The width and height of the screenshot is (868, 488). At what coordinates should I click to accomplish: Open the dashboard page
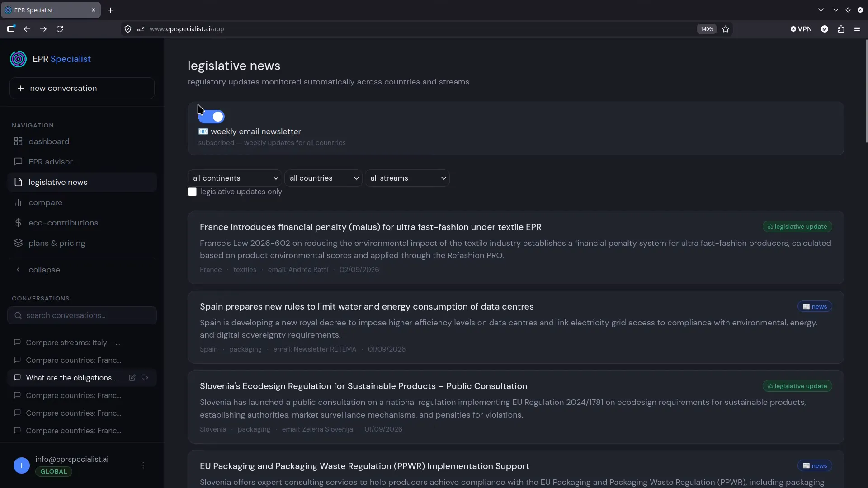[x=82, y=141]
